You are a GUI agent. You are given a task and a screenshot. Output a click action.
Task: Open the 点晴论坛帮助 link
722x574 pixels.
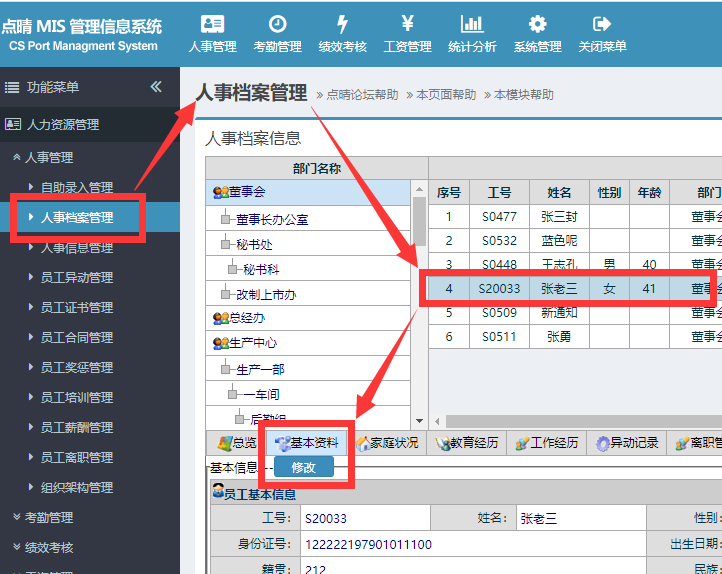click(x=362, y=95)
